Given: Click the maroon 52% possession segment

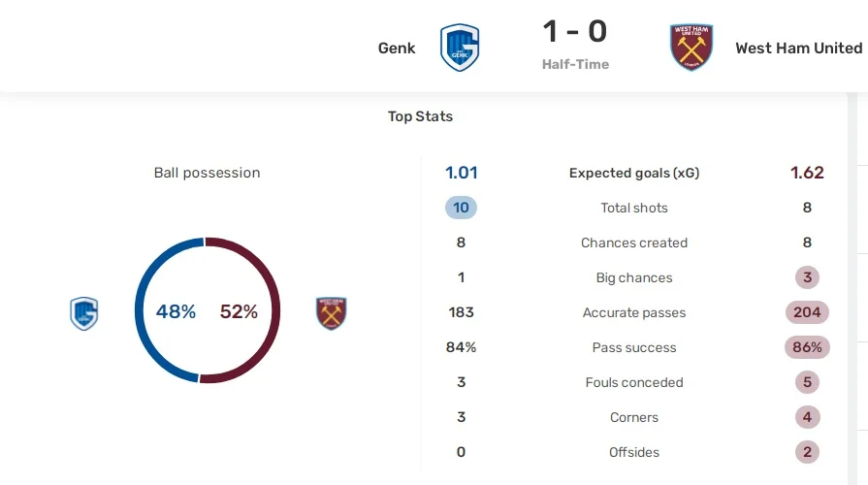Looking at the screenshot, I should coord(273,310).
